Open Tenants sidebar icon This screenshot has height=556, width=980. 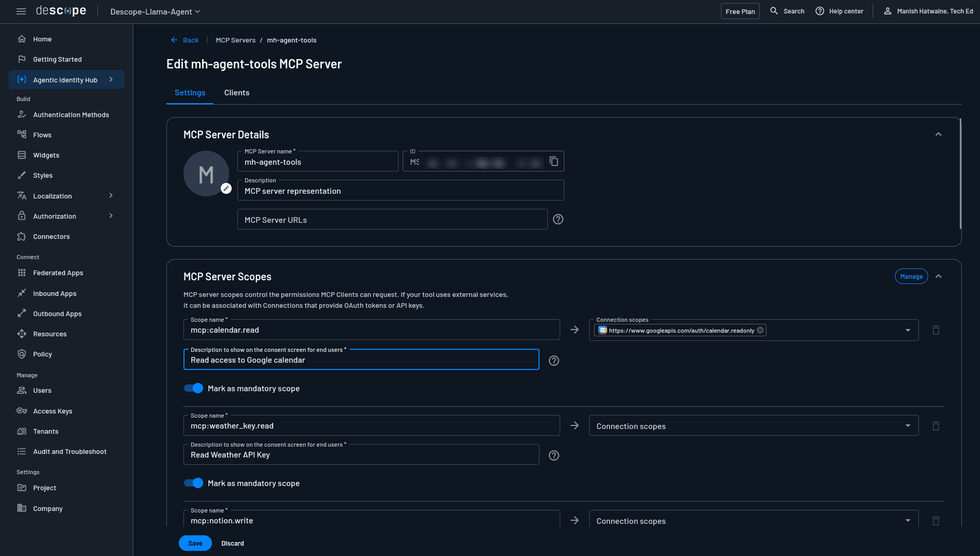tap(22, 431)
